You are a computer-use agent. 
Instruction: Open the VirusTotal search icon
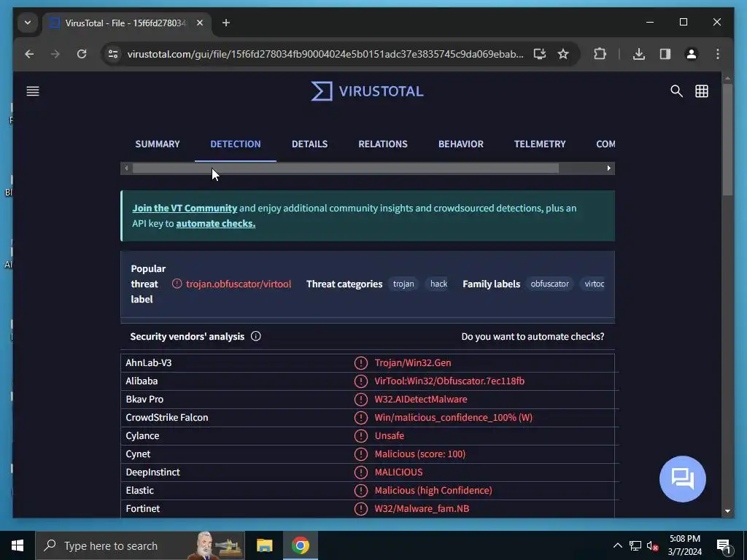tap(676, 91)
